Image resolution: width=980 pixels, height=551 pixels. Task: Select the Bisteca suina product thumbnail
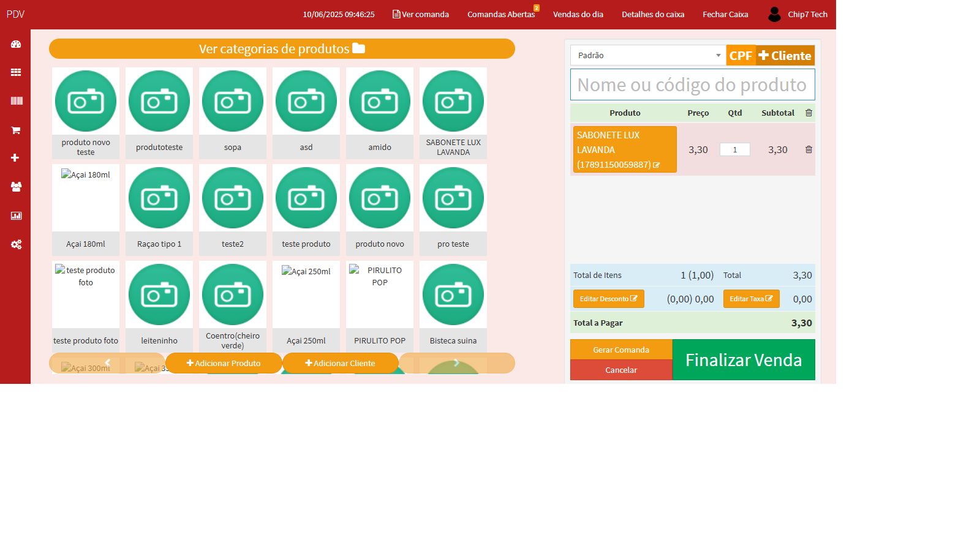point(453,294)
